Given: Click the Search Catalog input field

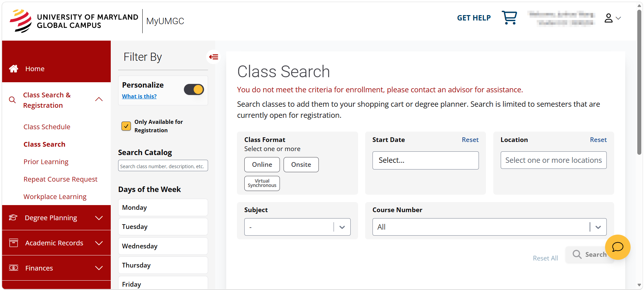Looking at the screenshot, I should coord(163,166).
